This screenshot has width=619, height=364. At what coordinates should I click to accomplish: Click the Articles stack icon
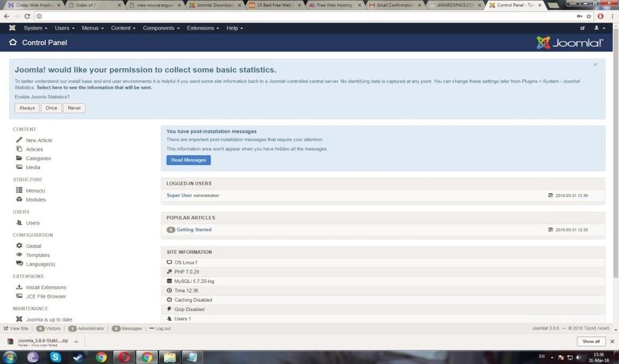pyautogui.click(x=19, y=149)
